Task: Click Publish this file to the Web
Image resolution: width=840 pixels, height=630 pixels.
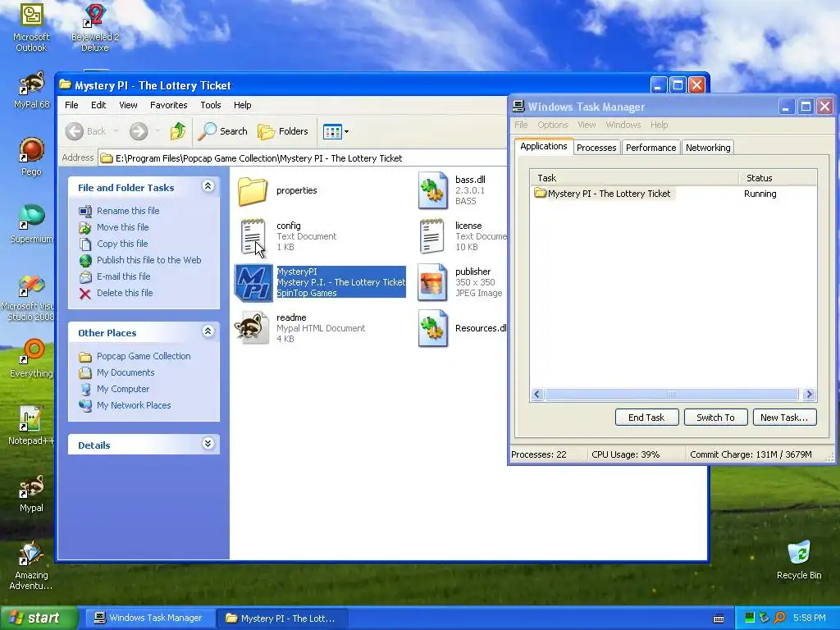Action: (x=149, y=260)
